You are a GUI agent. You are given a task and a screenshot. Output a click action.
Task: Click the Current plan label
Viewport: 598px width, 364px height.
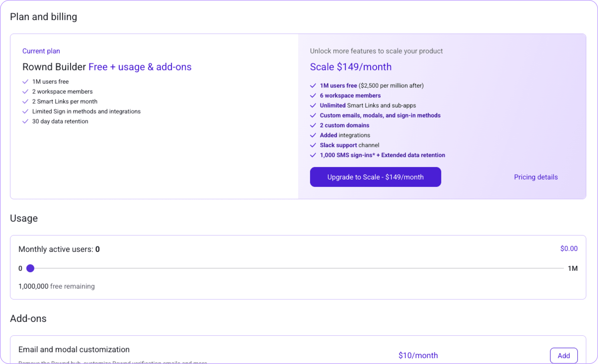[x=41, y=51]
